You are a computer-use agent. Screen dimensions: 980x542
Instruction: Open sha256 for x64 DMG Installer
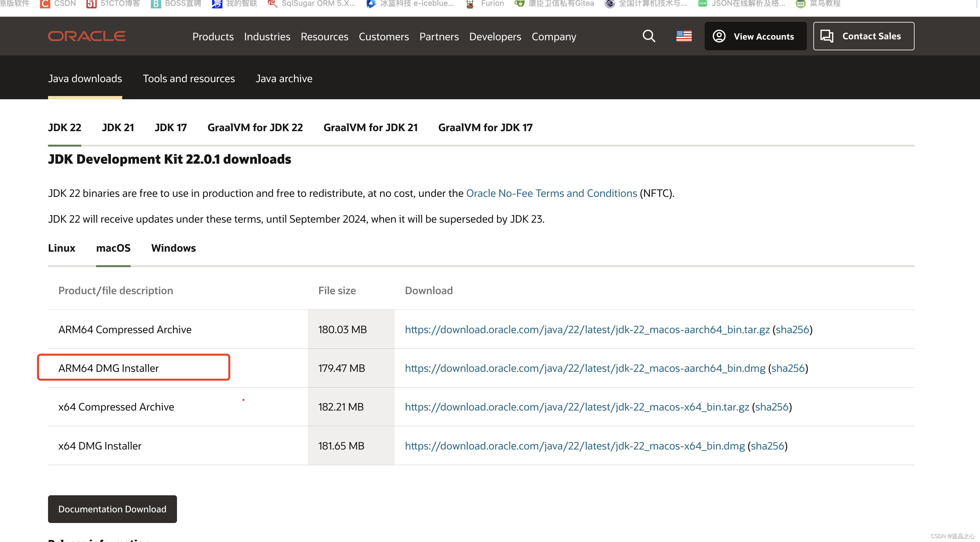click(767, 446)
